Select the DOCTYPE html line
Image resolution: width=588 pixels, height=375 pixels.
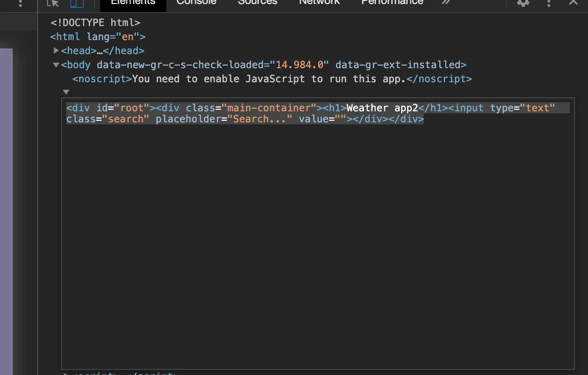pos(95,23)
